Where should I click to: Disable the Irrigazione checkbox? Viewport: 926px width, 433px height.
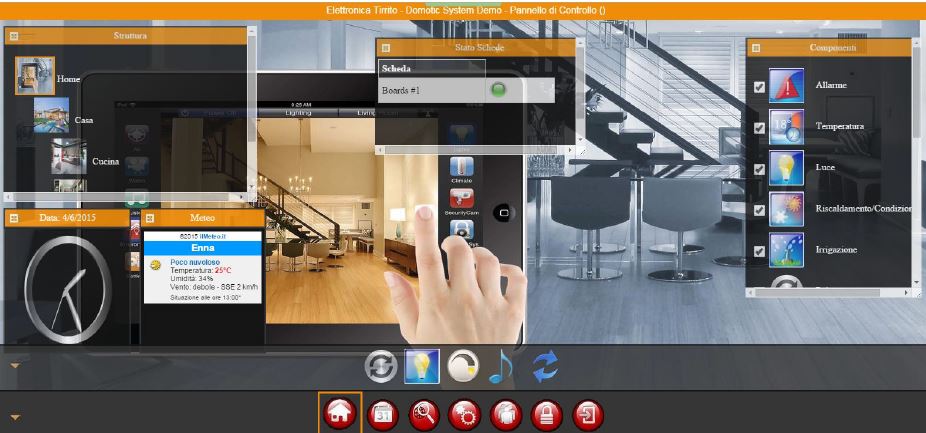tap(759, 252)
